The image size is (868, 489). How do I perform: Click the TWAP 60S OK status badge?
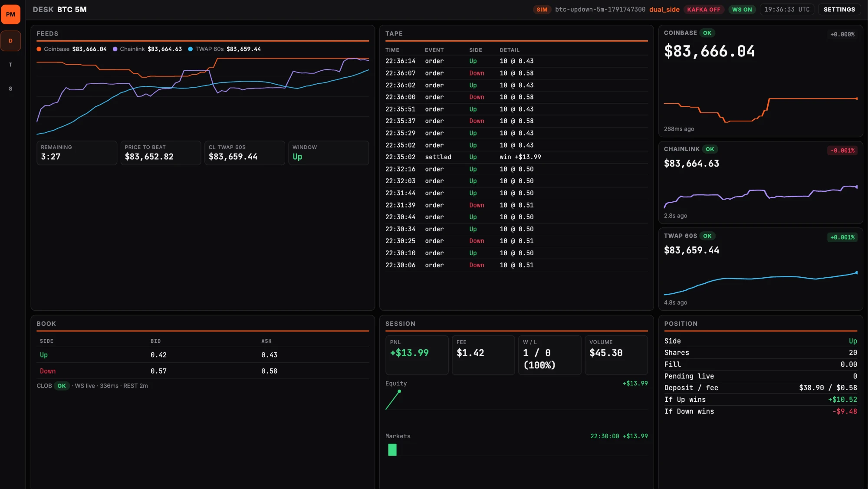(x=707, y=236)
